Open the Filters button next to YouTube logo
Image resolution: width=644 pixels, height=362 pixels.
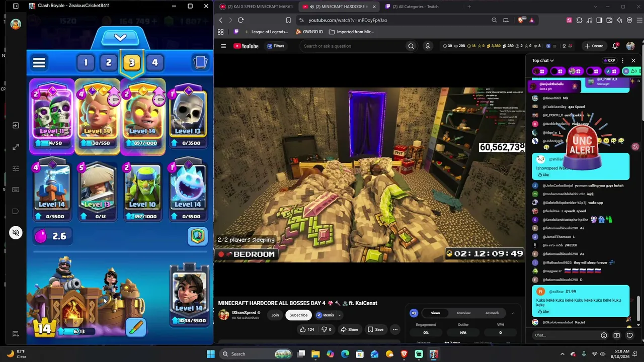tap(276, 46)
